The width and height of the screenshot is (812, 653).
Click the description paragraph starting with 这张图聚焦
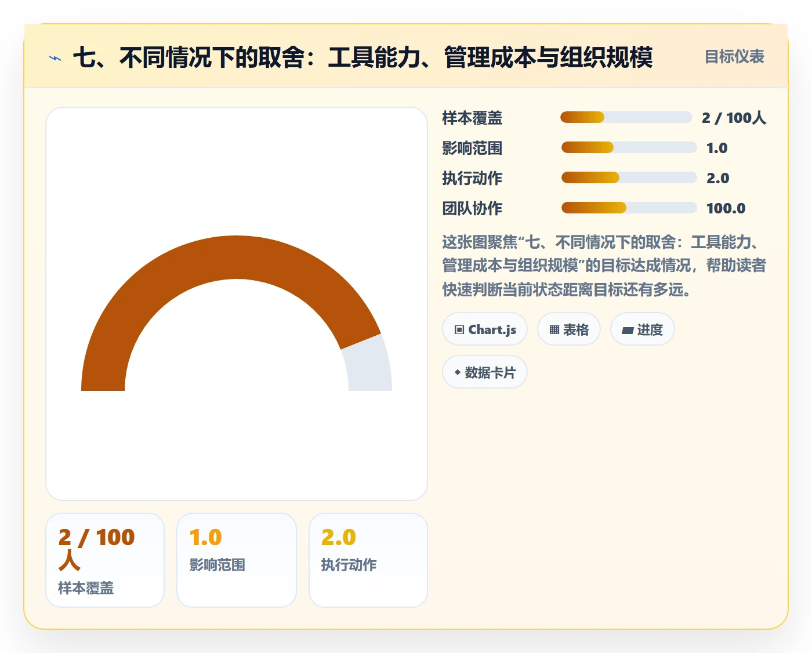pyautogui.click(x=604, y=266)
